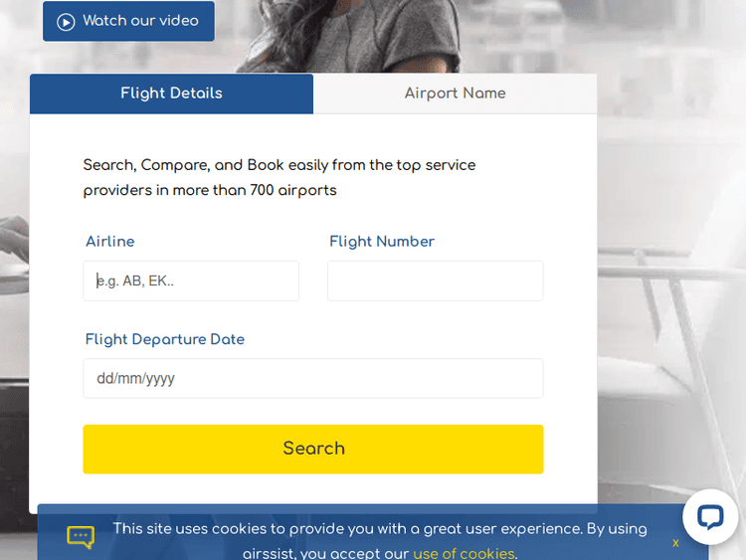
Task: Open the Airport Name tab
Action: click(x=455, y=93)
